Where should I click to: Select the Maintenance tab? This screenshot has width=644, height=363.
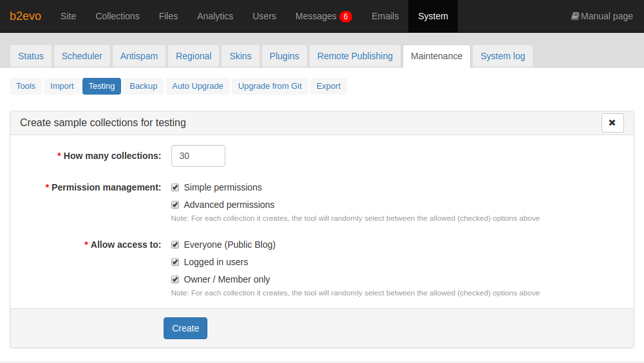point(437,56)
